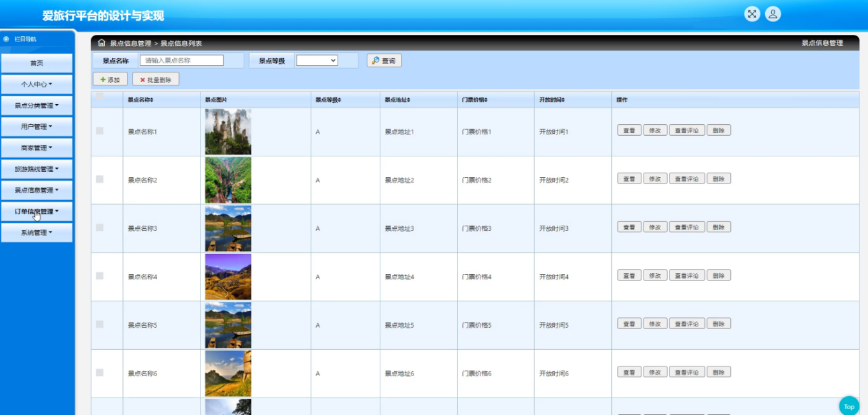The image size is (868, 415).
Task: Check the checkbox for 景点名称3 row
Action: click(x=100, y=228)
